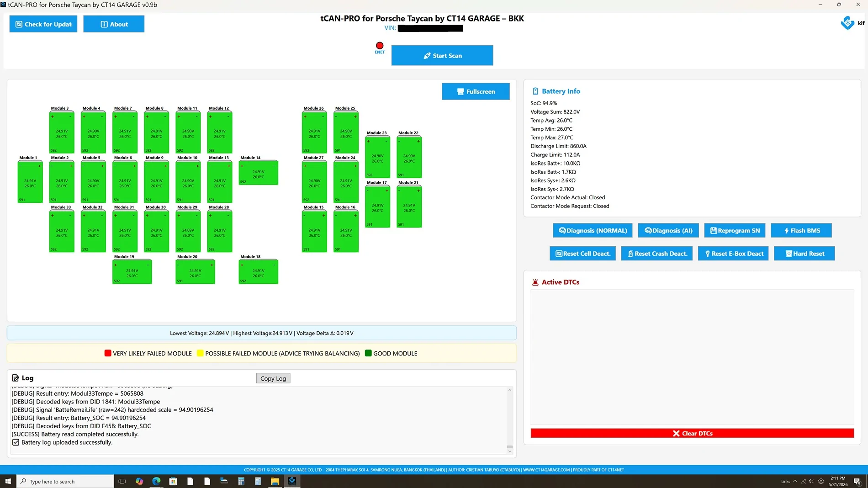Select the Module 8 battery tile

tap(156, 132)
